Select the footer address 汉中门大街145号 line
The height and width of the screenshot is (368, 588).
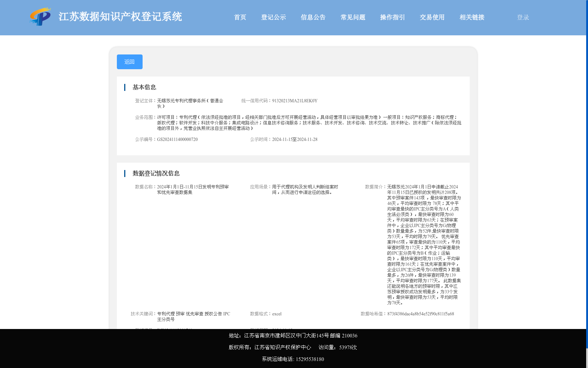click(x=293, y=336)
